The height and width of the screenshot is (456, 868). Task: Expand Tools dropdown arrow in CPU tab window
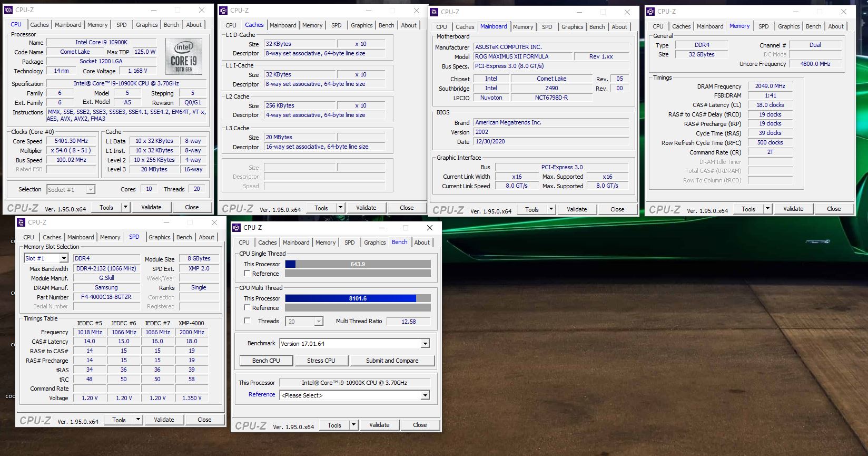tap(126, 207)
